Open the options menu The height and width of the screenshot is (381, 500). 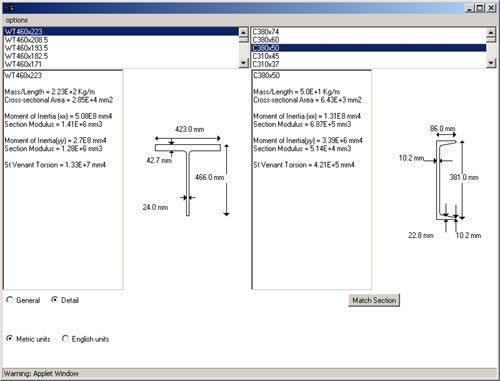17,20
